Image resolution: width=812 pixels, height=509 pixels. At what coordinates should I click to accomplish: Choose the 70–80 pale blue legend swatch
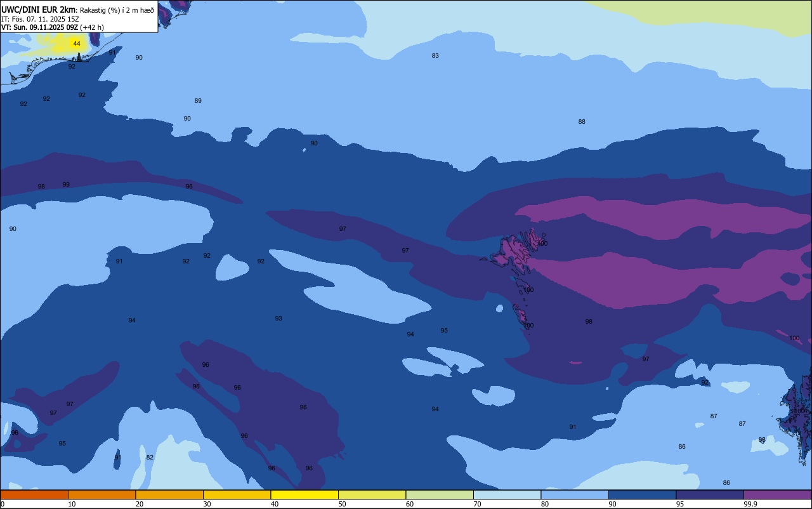coord(507,494)
